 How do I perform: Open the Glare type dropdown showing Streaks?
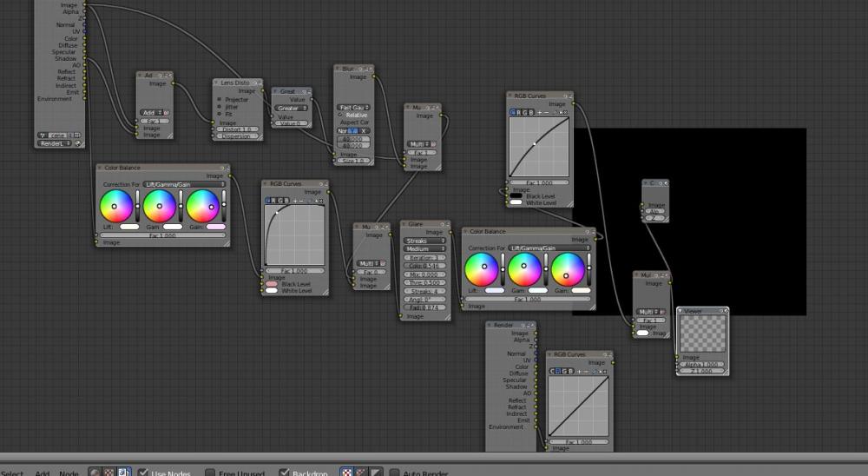click(425, 241)
